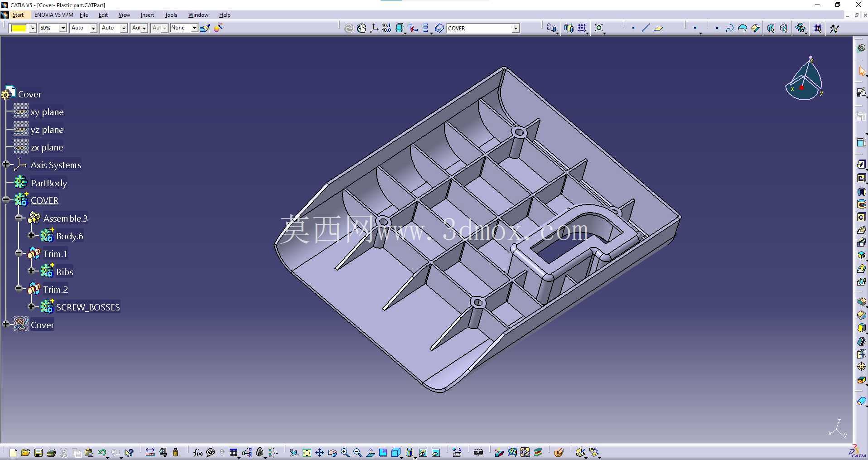Expand the SCREW_BOSSES node
Image resolution: width=868 pixels, height=460 pixels.
tap(31, 306)
